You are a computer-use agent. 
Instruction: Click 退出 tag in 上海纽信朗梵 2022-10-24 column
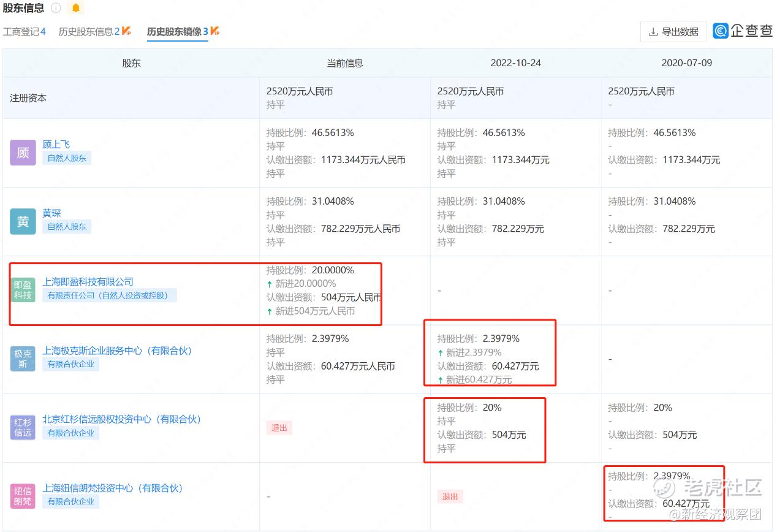[x=450, y=496]
